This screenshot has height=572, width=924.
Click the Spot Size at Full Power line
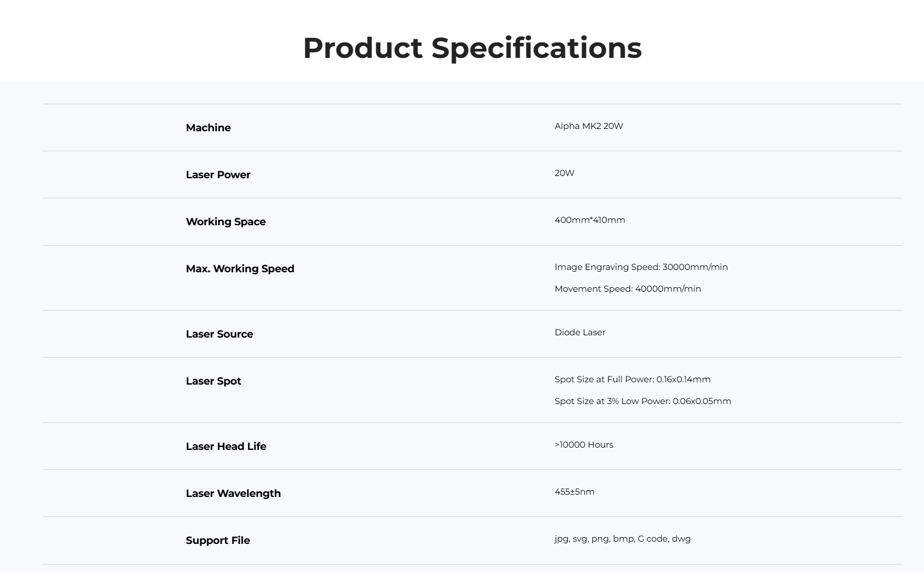pos(632,379)
